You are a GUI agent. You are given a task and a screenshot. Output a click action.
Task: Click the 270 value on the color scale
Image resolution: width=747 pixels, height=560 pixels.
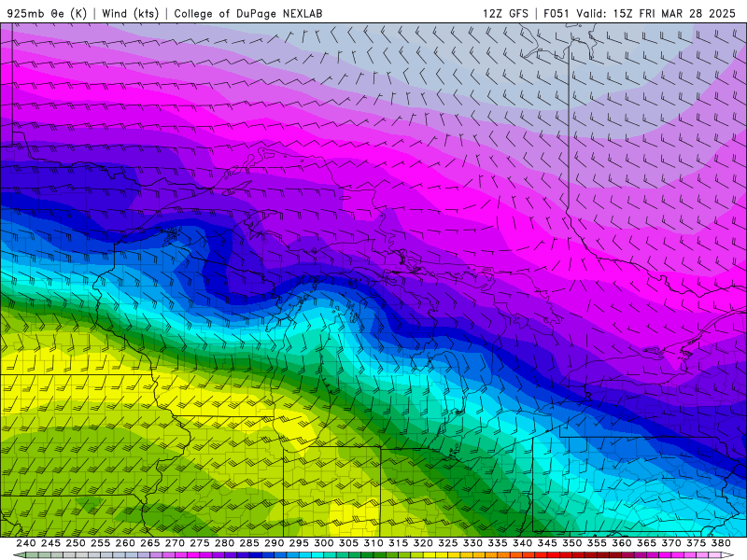[x=175, y=543]
